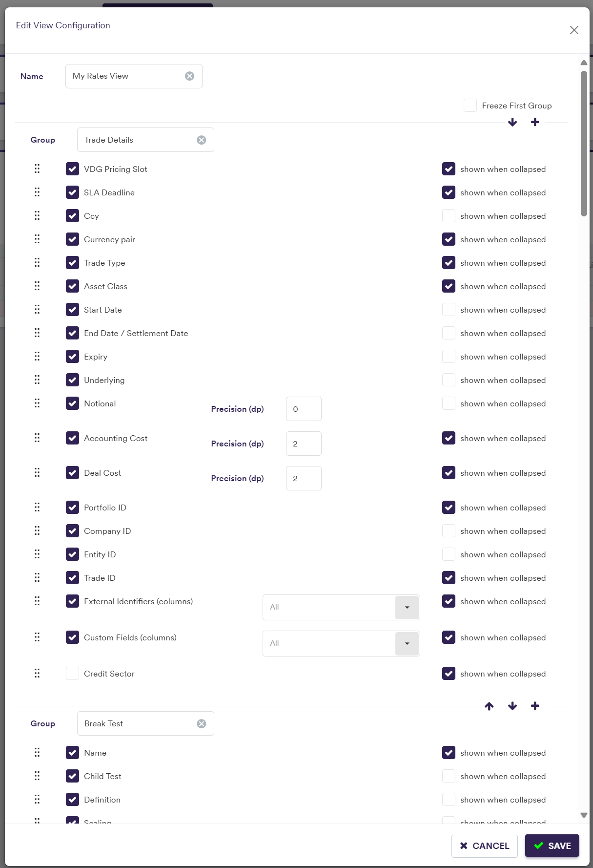This screenshot has width=593, height=868.
Task: Expand Custom Fields columns dropdown
Action: [407, 643]
